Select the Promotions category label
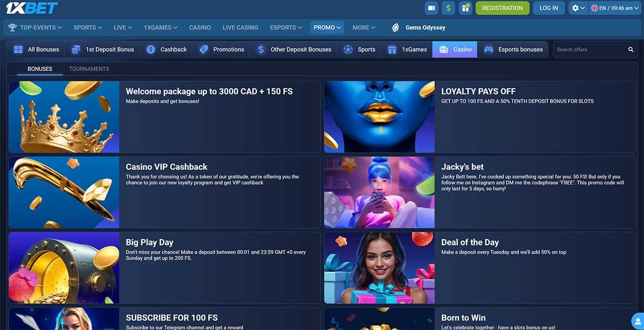 coord(229,49)
